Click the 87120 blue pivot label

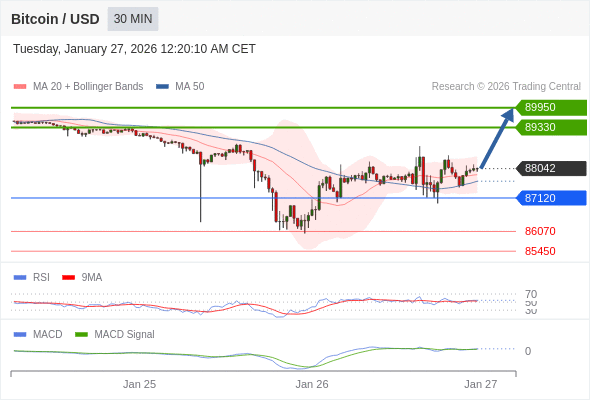click(551, 198)
